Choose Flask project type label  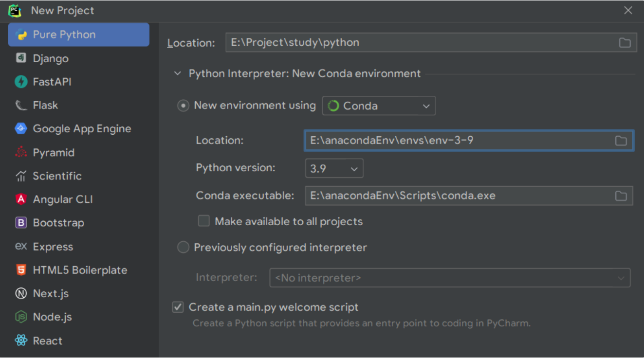pyautogui.click(x=45, y=106)
